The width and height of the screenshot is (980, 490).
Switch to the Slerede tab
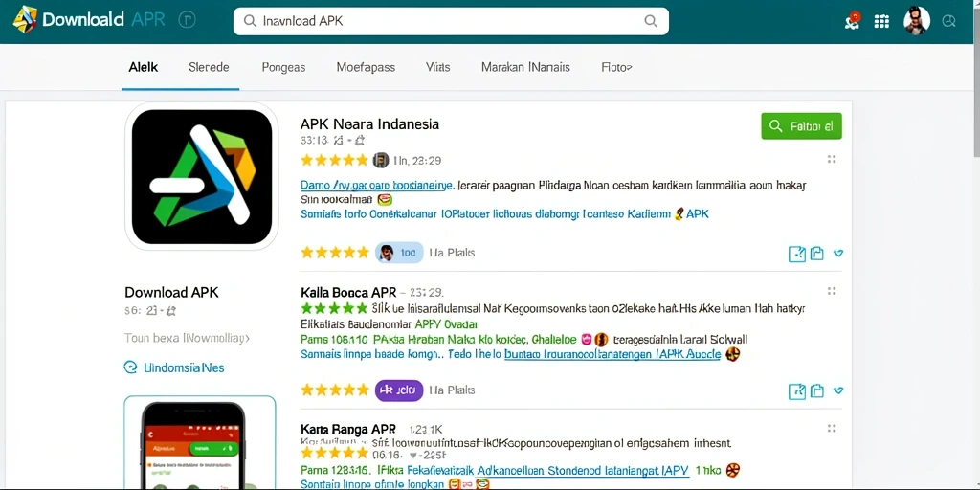(x=209, y=67)
